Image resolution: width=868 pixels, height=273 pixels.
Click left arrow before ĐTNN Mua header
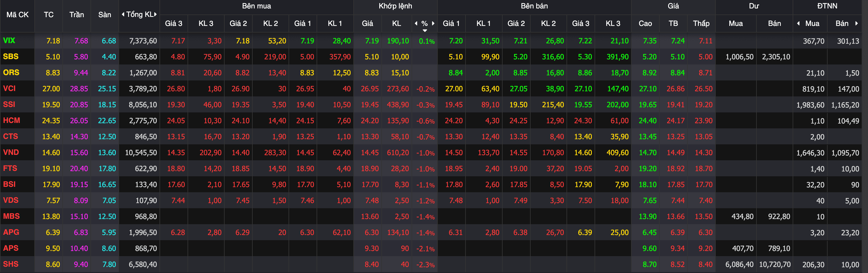tap(798, 23)
